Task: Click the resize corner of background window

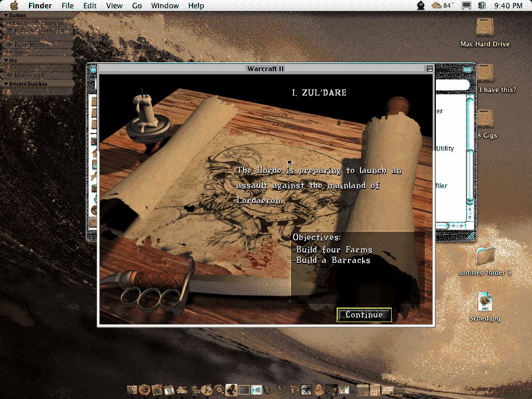Action: [471, 236]
